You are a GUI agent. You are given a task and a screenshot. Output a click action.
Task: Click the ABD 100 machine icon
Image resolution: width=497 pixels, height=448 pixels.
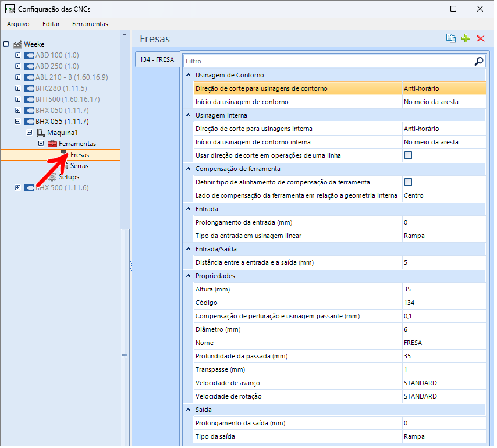(29, 55)
